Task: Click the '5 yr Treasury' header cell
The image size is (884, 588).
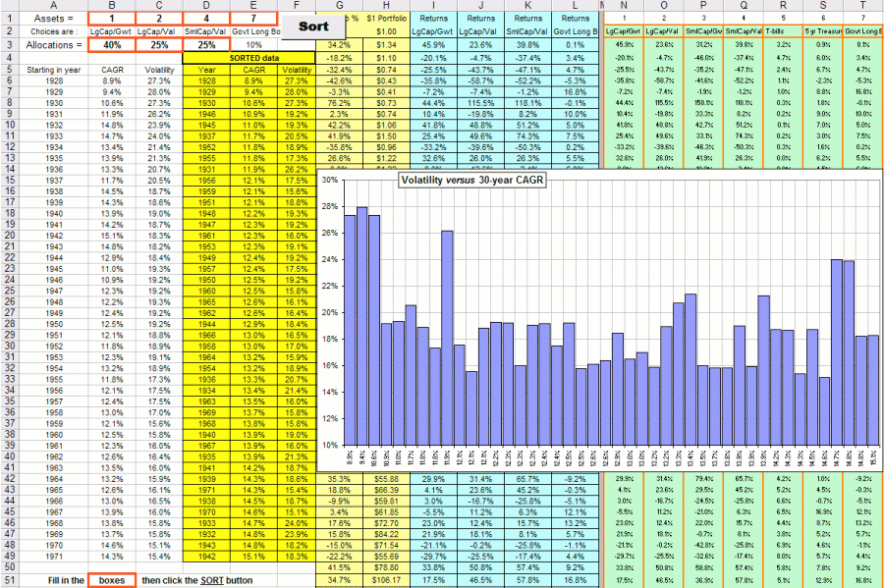Action: point(823,31)
